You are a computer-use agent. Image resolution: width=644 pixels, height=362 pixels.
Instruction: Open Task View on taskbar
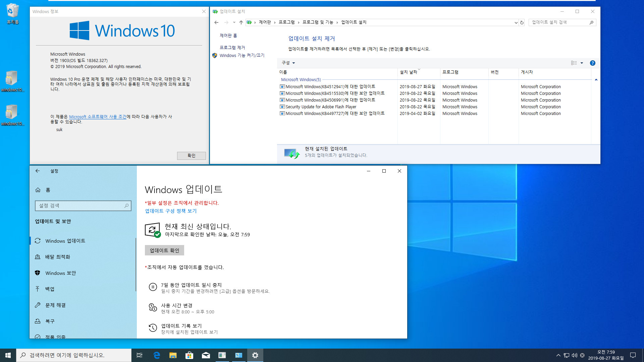140,355
